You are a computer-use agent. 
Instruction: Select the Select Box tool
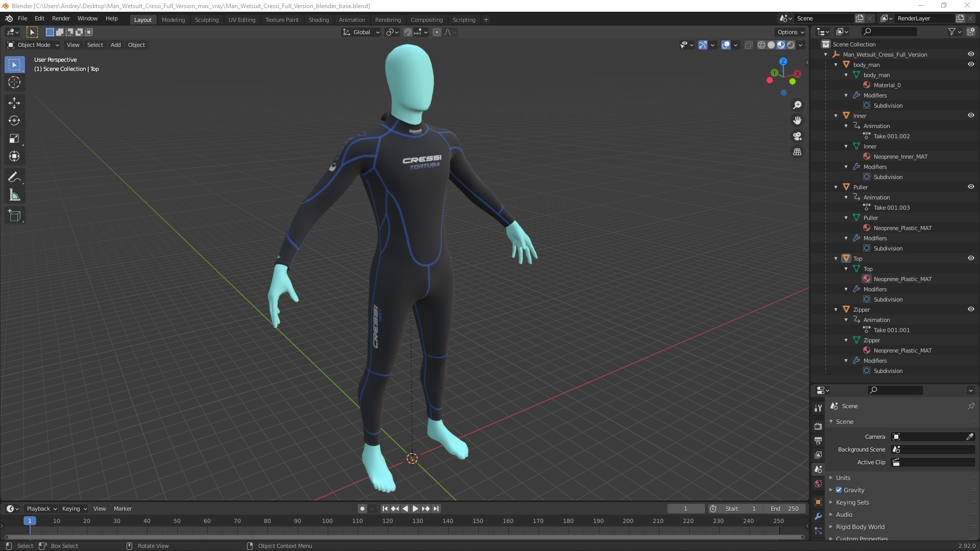tap(14, 65)
